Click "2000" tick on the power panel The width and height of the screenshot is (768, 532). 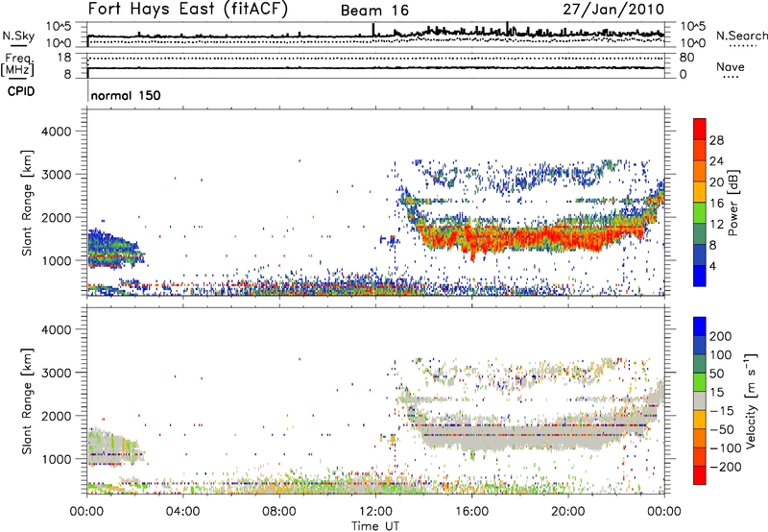56,217
